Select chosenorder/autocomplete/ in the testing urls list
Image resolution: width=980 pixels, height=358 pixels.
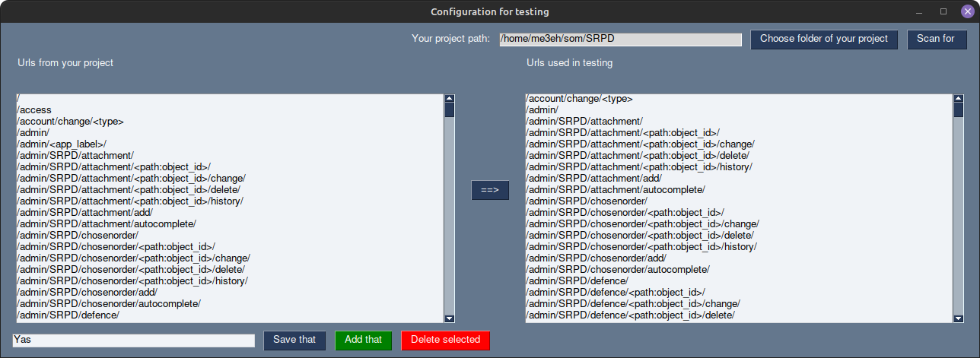pos(738,270)
